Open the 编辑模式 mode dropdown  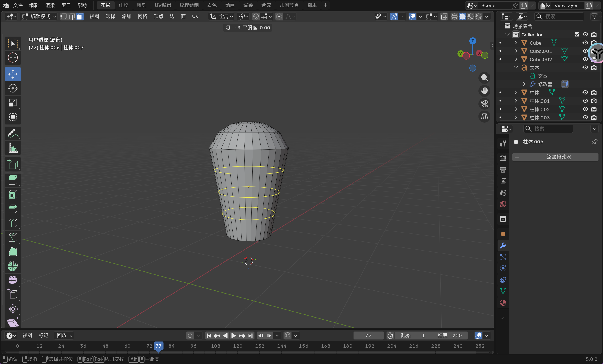(40, 17)
